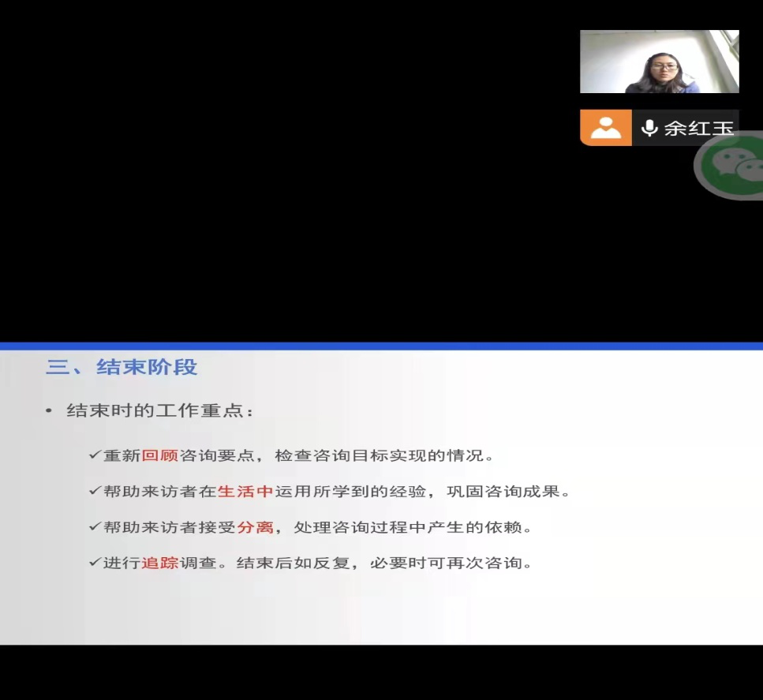
Task: Click the red highlighted word 追踪
Action: point(160,563)
